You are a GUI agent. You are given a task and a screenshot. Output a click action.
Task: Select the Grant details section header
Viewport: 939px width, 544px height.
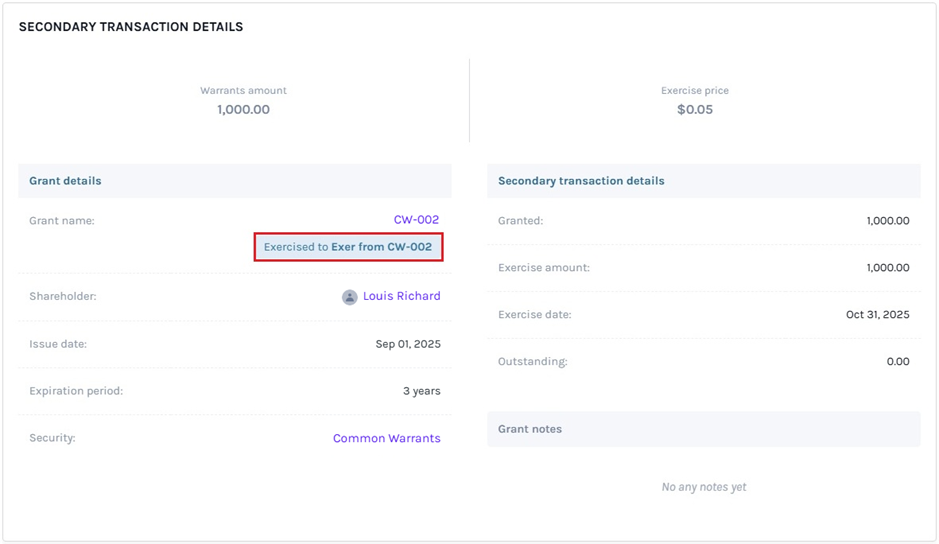pyautogui.click(x=65, y=181)
